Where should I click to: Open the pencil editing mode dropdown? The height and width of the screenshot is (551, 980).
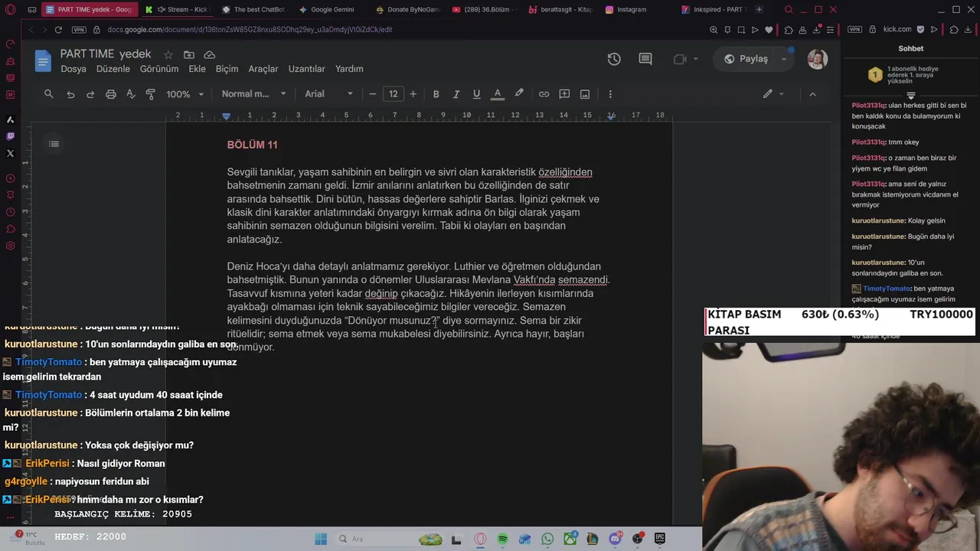[773, 94]
